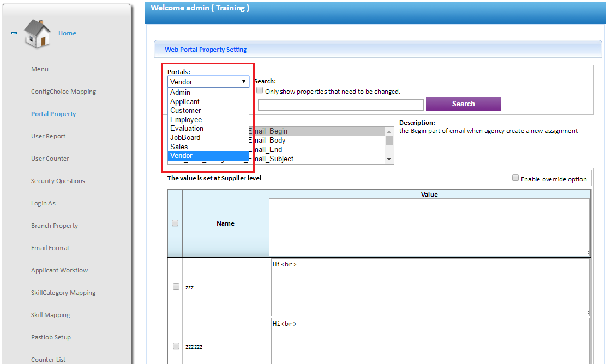
Task: Click the Portals dropdown showing Vendor
Action: [208, 82]
